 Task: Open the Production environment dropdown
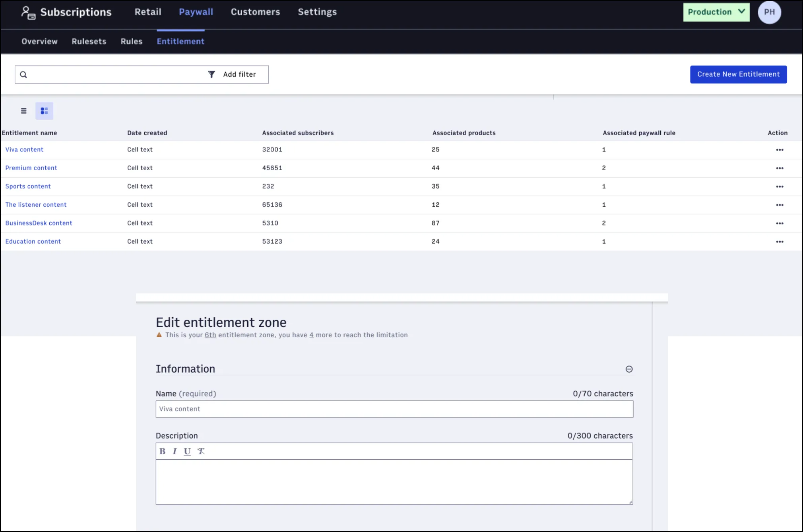(716, 12)
